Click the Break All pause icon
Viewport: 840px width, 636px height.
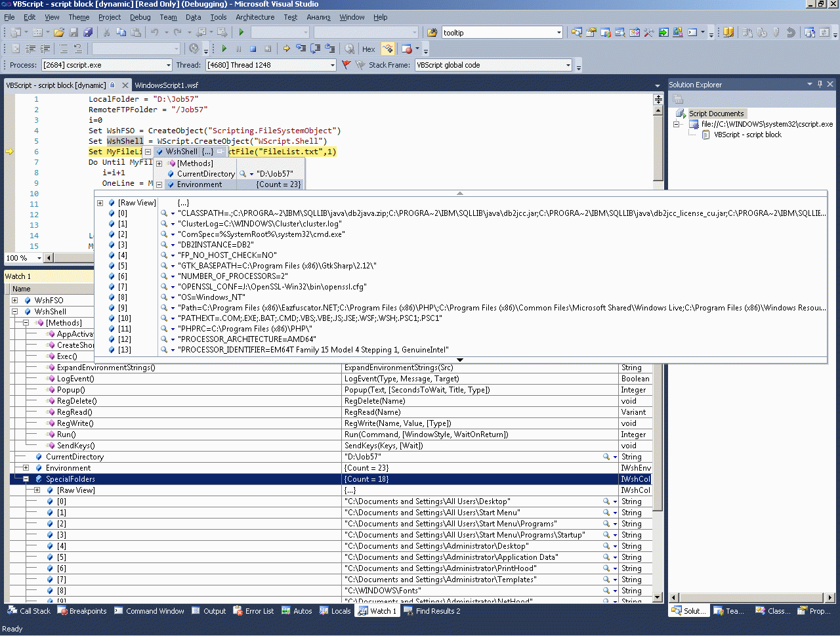point(239,49)
